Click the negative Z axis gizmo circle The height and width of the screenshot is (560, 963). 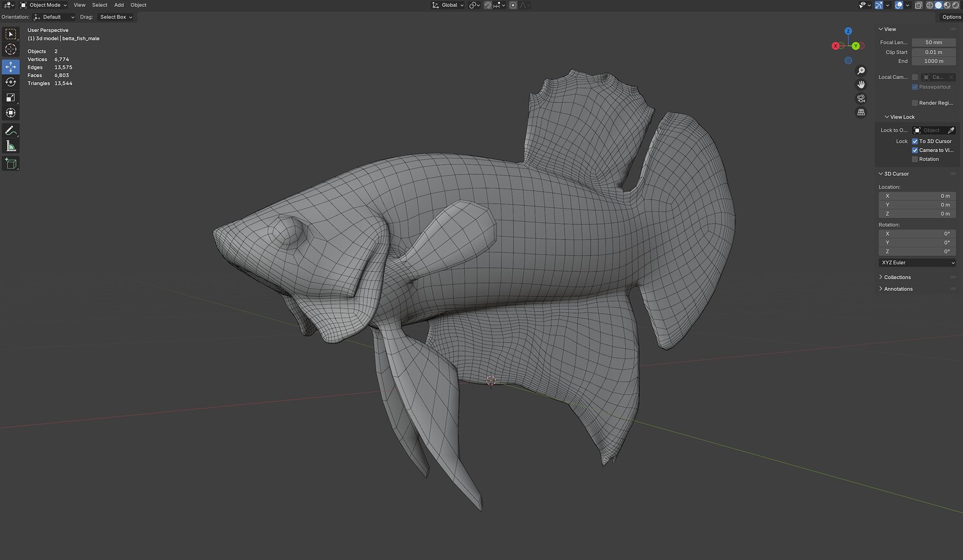point(848,60)
